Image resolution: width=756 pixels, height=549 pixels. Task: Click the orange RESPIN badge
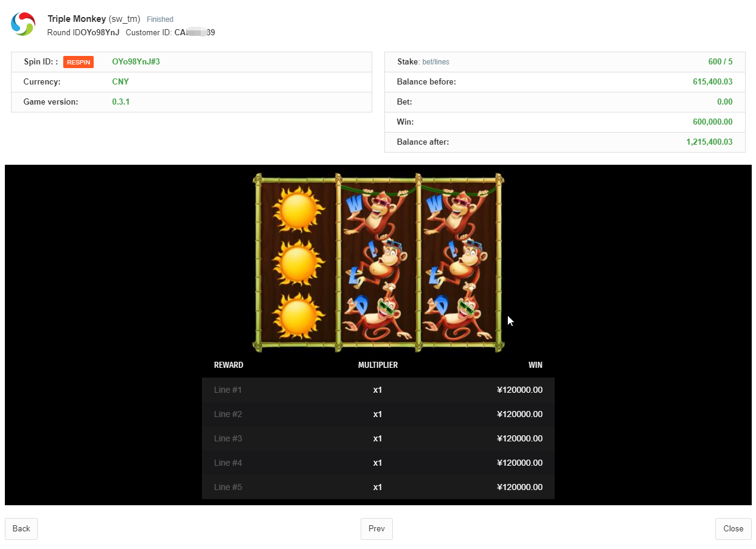78,62
